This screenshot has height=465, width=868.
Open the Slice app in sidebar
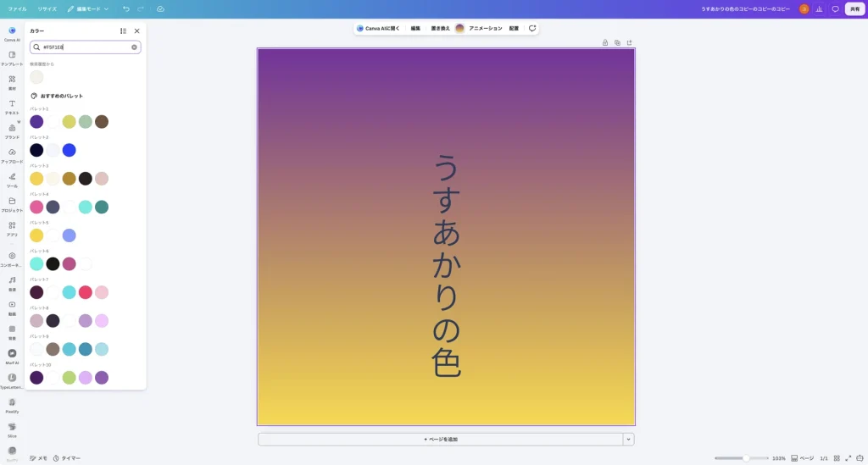[x=12, y=429]
